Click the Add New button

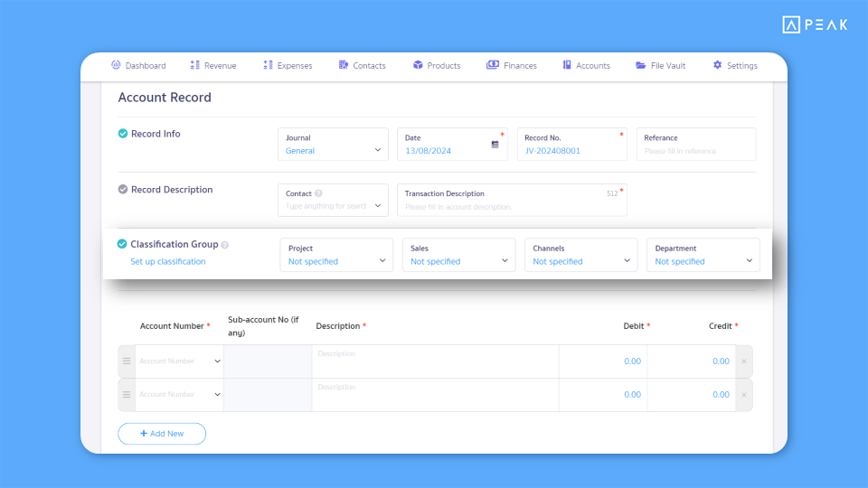pos(162,434)
